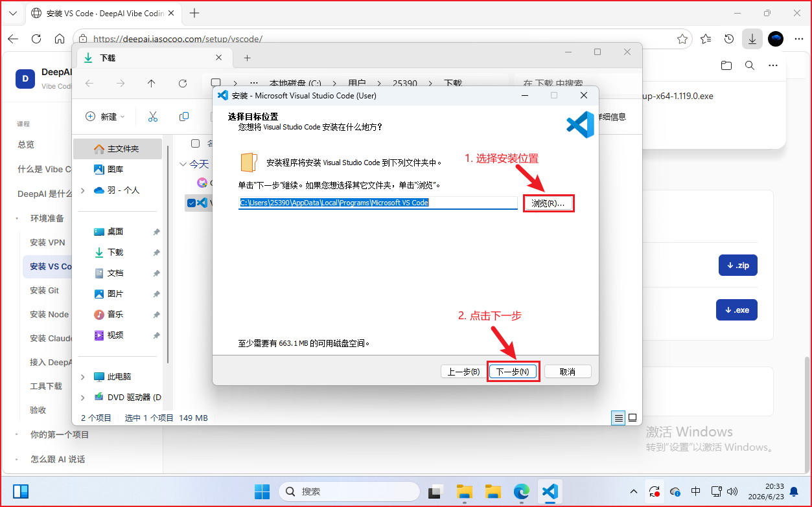Switch Explorer to details view icon
This screenshot has width=812, height=507.
click(x=618, y=418)
